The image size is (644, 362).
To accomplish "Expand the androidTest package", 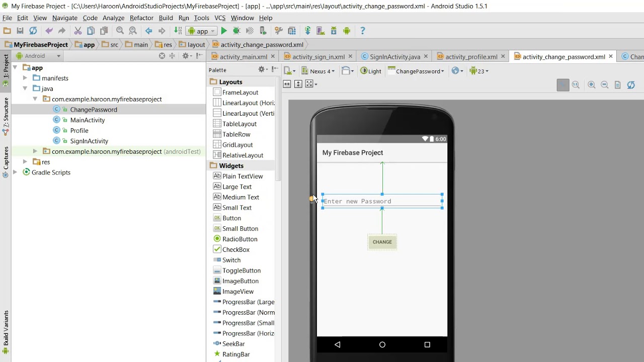I will click(35, 151).
